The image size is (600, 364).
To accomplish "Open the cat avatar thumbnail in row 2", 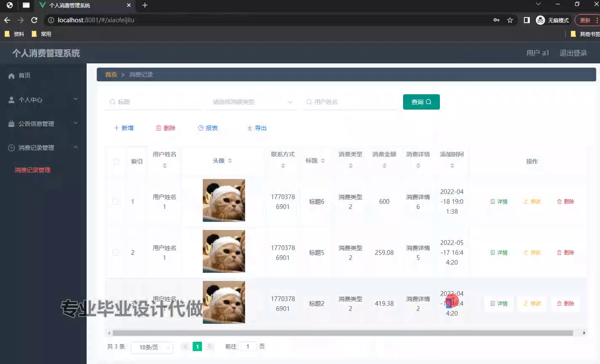I will (x=224, y=252).
